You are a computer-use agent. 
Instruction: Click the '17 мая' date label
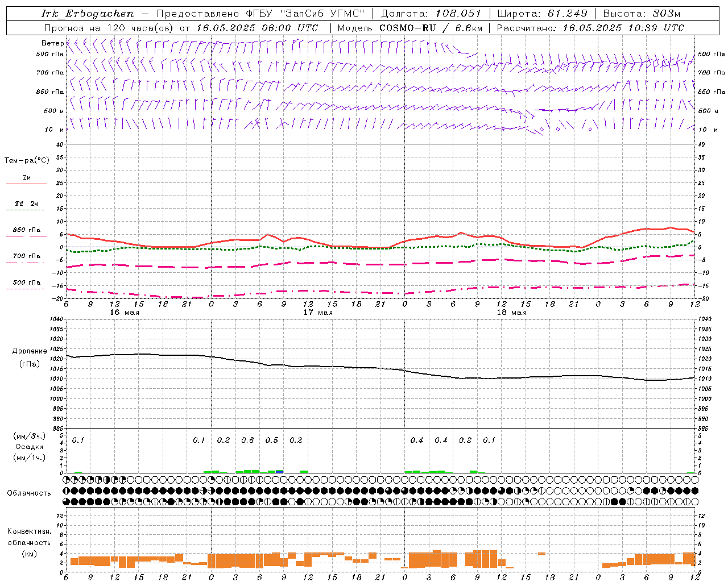318,312
